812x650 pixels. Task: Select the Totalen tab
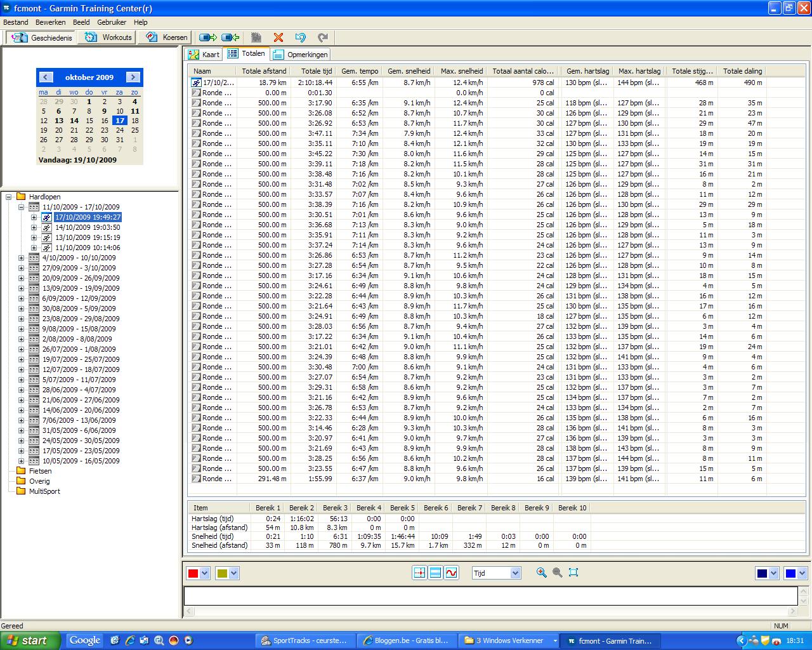(x=247, y=54)
